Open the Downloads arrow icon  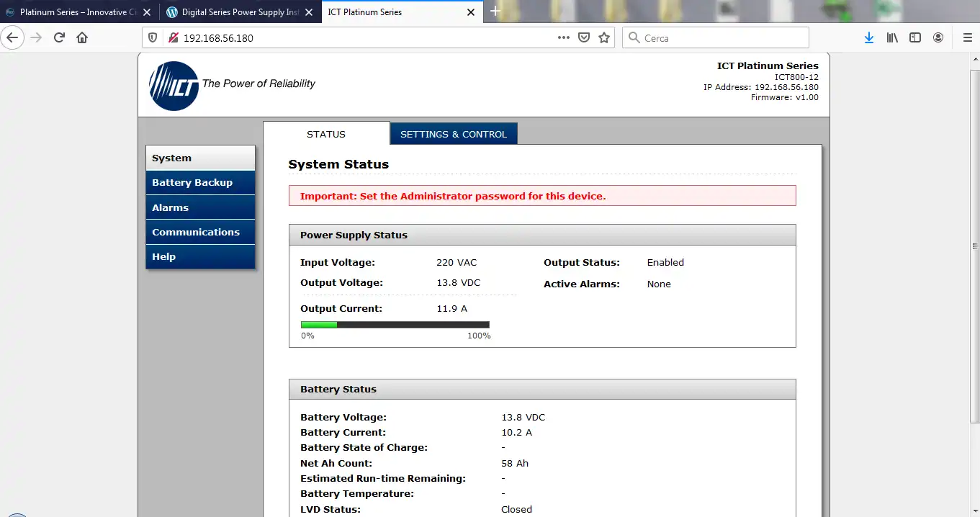click(x=869, y=37)
